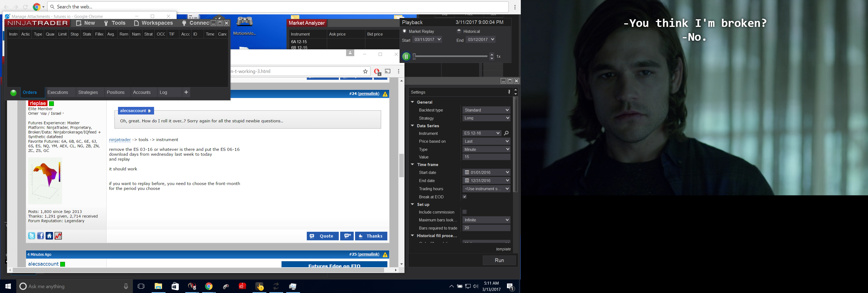Viewport: 868px width, 293px height.
Task: Open the Windows Store taskbar icon
Action: [175, 286]
